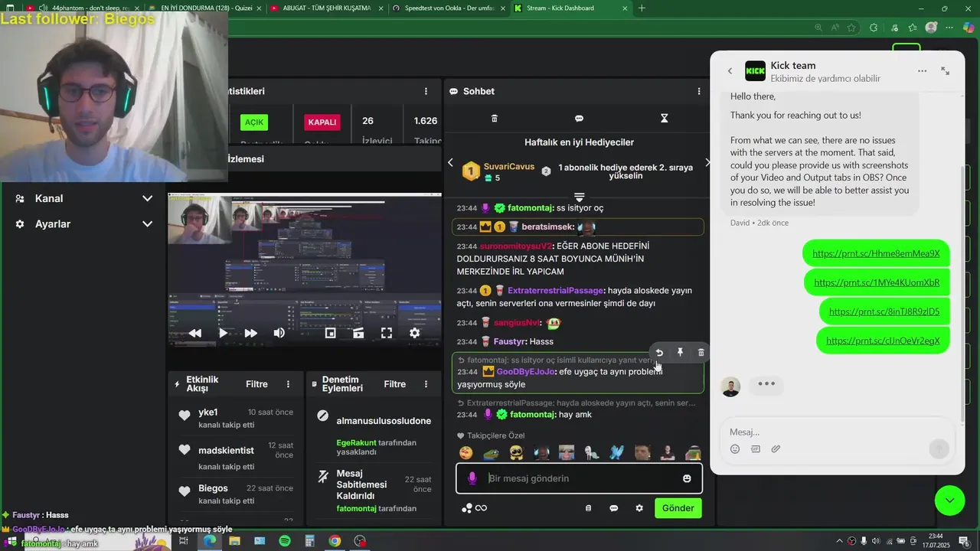Open Denetim Eylemleri three-dots menu
The width and height of the screenshot is (980, 551).
pos(426,384)
